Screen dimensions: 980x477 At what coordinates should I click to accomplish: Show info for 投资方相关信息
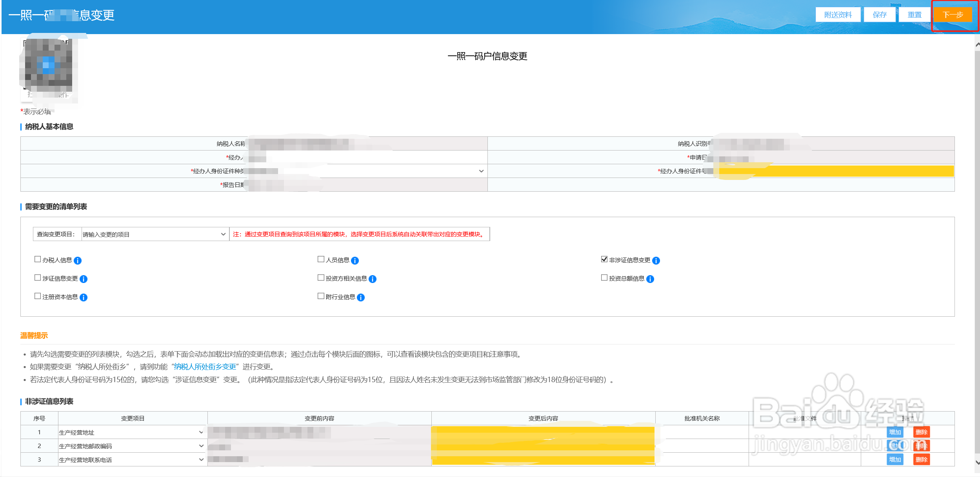pyautogui.click(x=373, y=279)
